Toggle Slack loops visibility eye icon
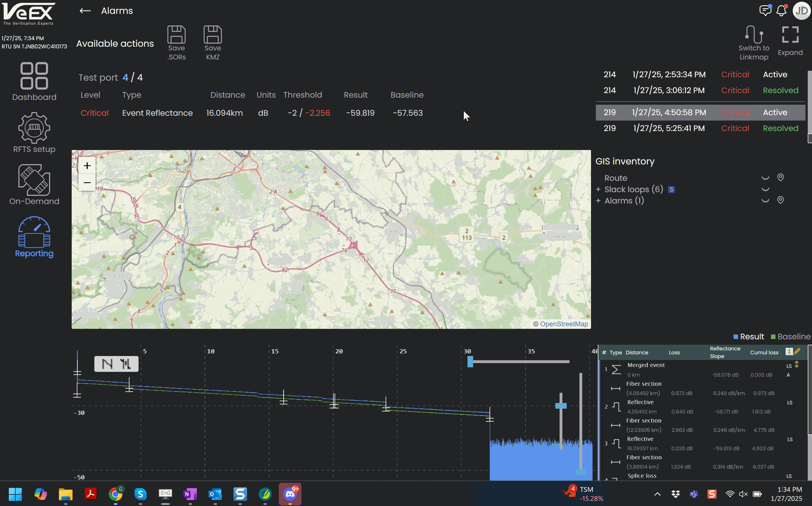Viewport: 812px width, 506px height. pos(765,189)
